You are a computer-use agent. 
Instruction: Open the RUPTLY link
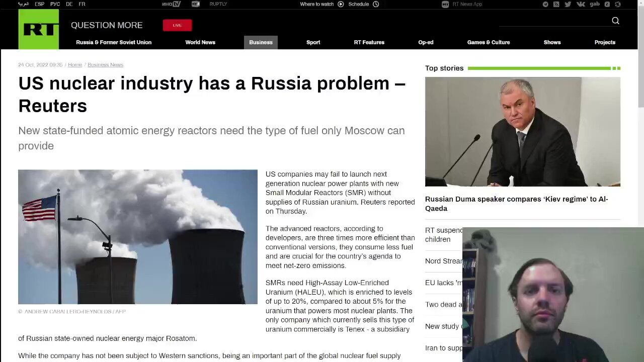(218, 4)
